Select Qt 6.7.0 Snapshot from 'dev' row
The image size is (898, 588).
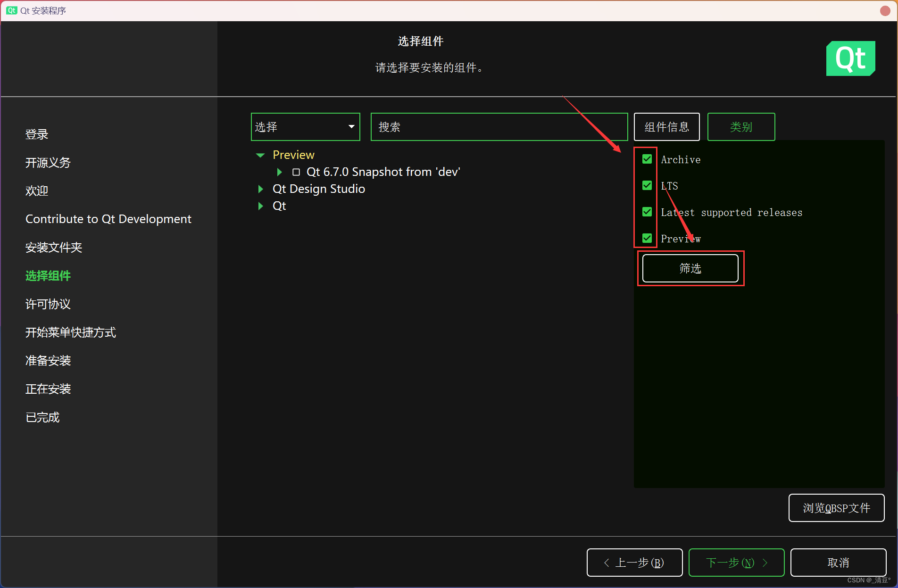coord(383,172)
